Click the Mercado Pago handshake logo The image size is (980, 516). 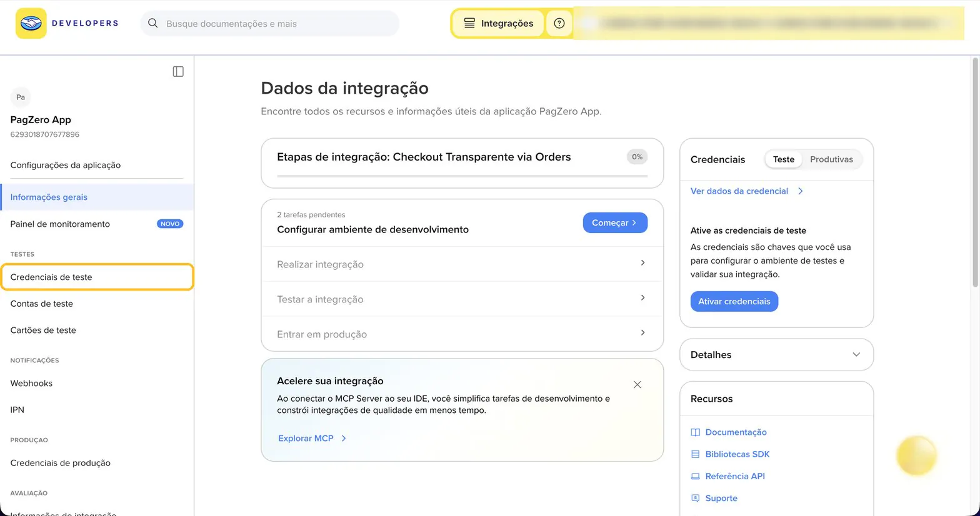[x=31, y=23]
